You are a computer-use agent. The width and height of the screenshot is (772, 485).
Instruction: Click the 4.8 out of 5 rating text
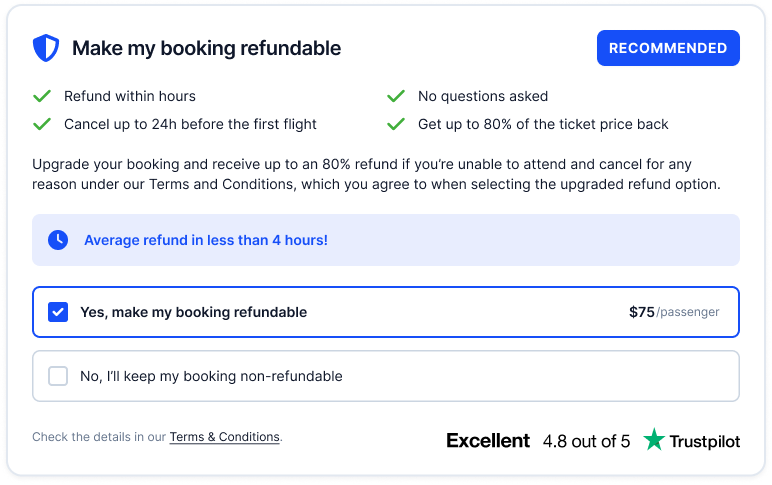[x=586, y=441]
